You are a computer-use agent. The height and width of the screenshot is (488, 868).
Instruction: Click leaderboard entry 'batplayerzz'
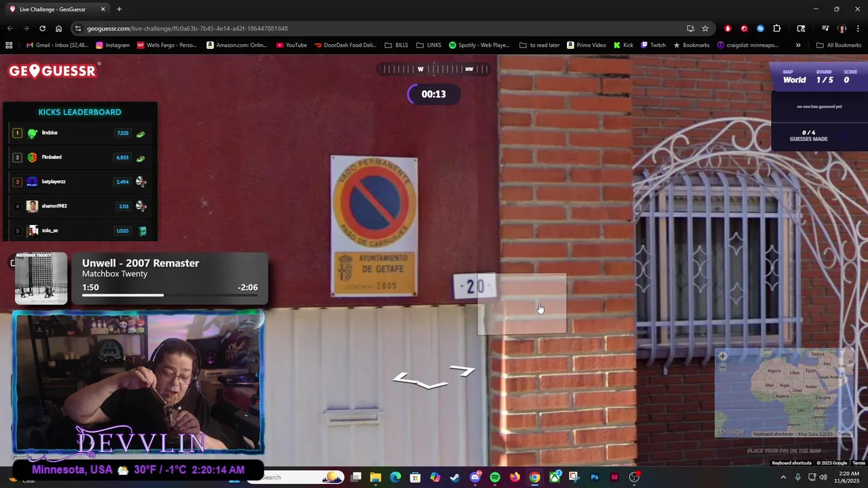click(80, 182)
